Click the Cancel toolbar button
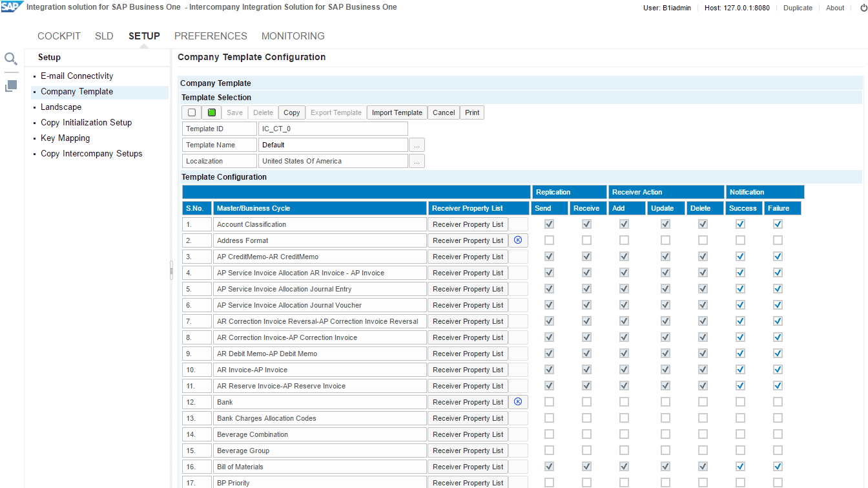Viewport: 868px width, 488px height. click(x=444, y=112)
